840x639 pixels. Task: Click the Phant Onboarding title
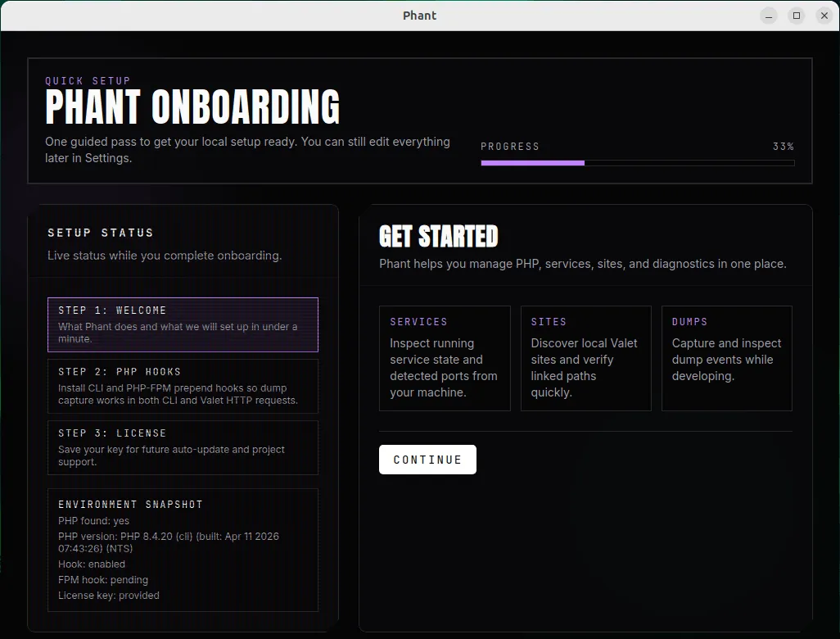(192, 106)
